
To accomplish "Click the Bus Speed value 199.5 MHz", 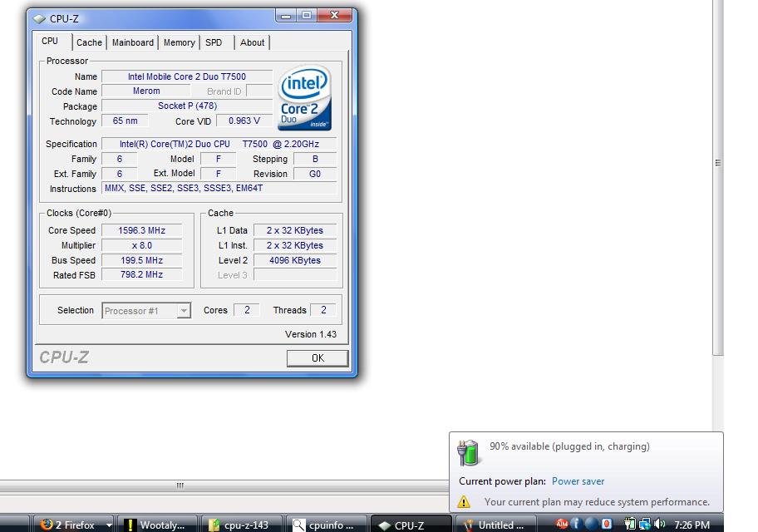I will click(141, 260).
